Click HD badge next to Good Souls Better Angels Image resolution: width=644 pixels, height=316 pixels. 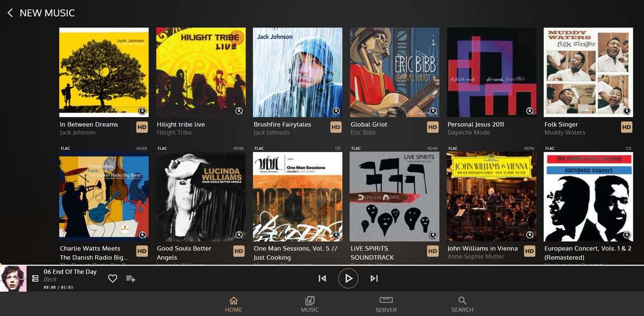239,251
